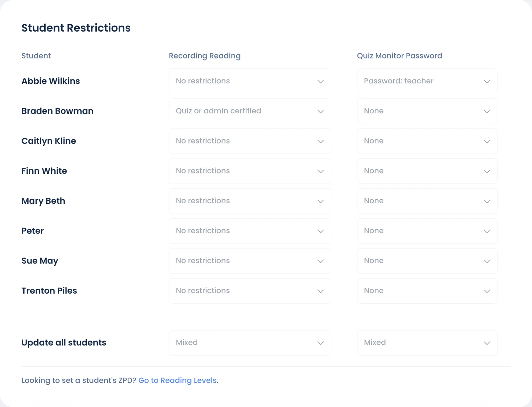Open Mary Beth's Recording Reading dropdown
The height and width of the screenshot is (407, 532).
pos(250,201)
